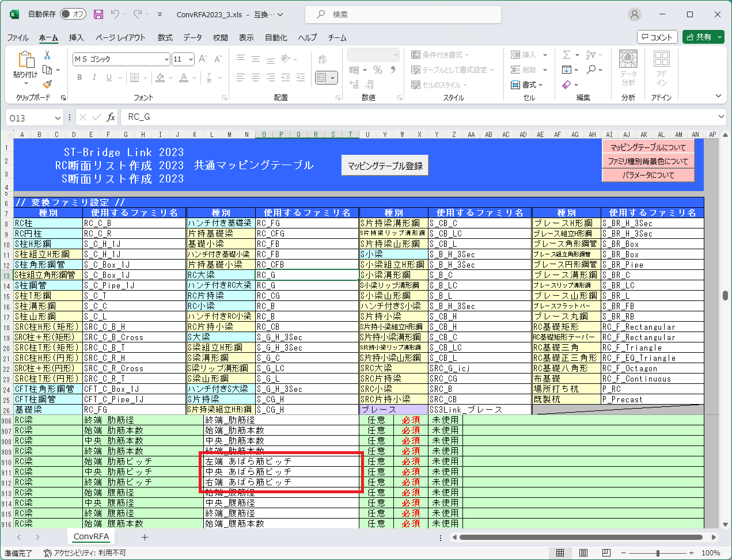The height and width of the screenshot is (560, 732).
Task: Switch to Page Layout view icon
Action: click(583, 553)
